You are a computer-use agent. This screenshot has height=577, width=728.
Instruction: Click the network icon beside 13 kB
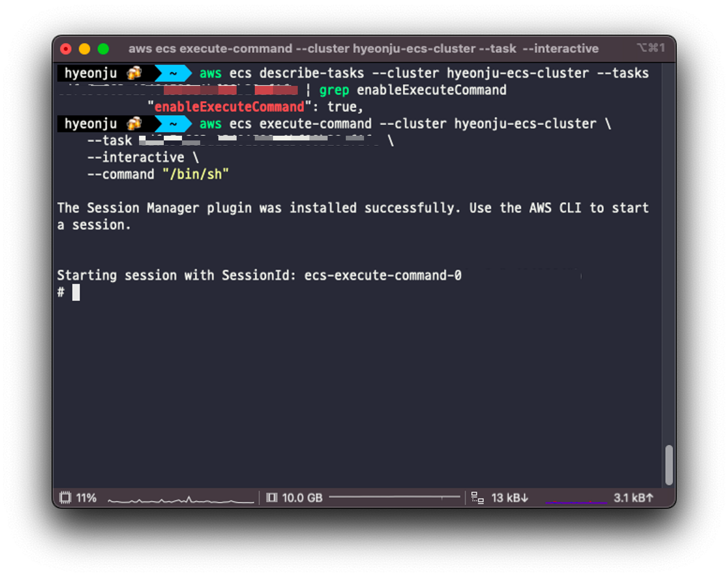(477, 498)
